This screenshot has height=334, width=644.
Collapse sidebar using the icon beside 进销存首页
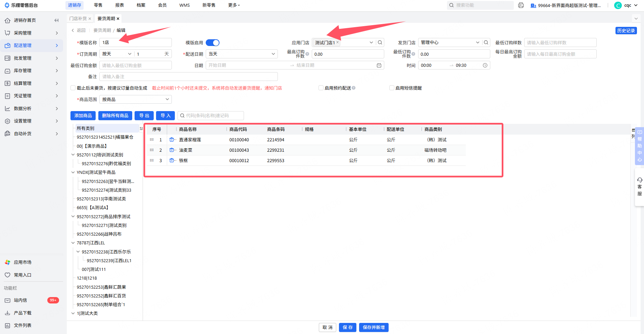(x=56, y=20)
